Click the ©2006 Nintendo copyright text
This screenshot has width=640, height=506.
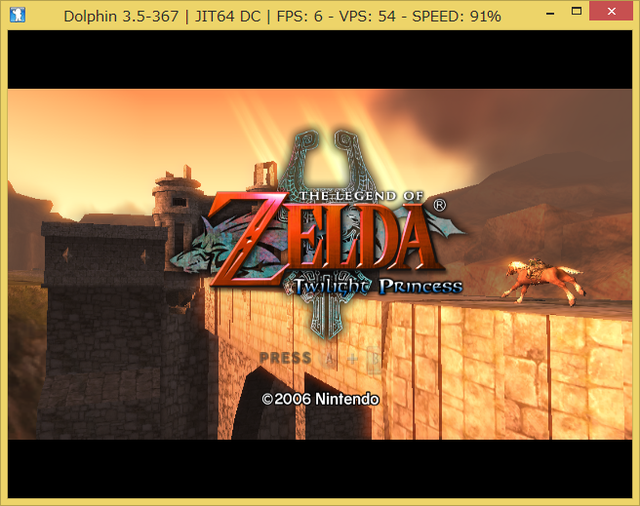click(320, 399)
